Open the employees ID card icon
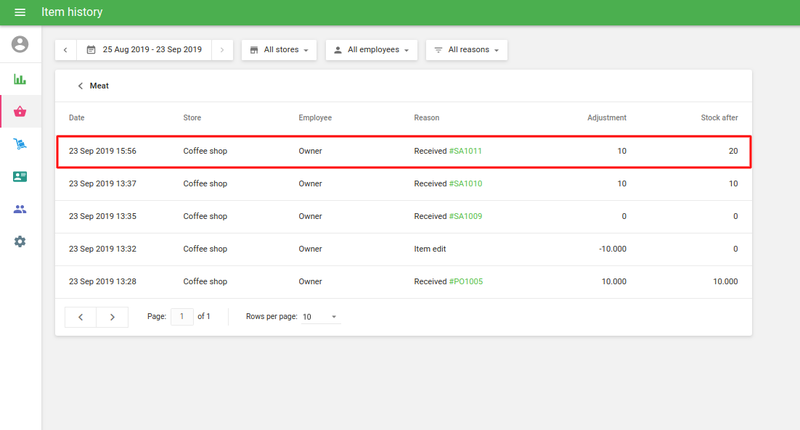 [20, 177]
